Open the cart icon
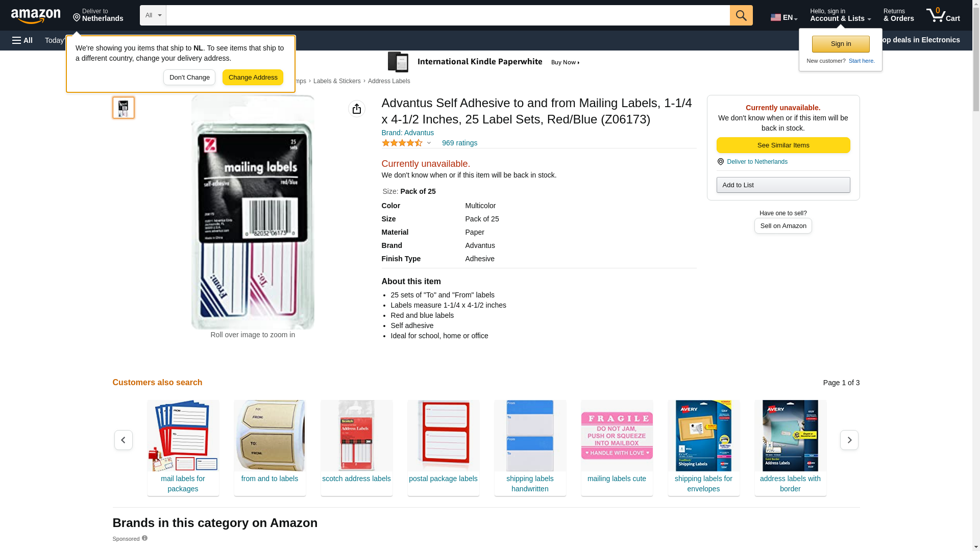This screenshot has height=551, width=980. point(943,15)
